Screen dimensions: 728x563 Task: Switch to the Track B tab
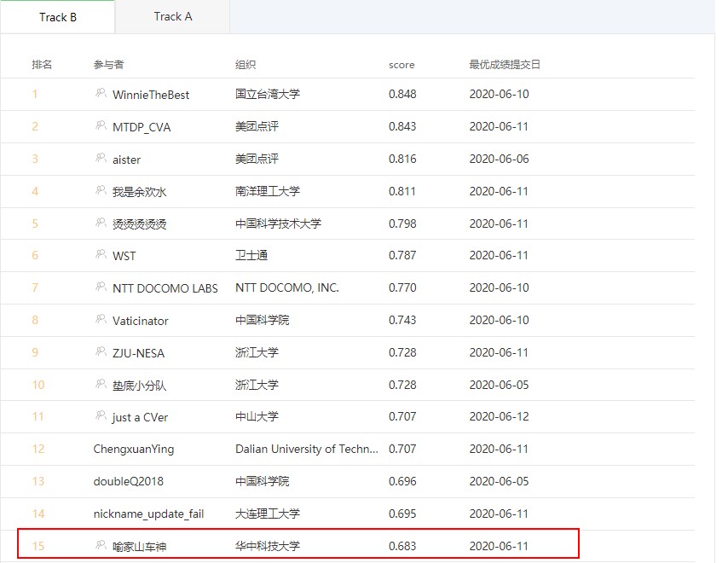pyautogui.click(x=58, y=17)
